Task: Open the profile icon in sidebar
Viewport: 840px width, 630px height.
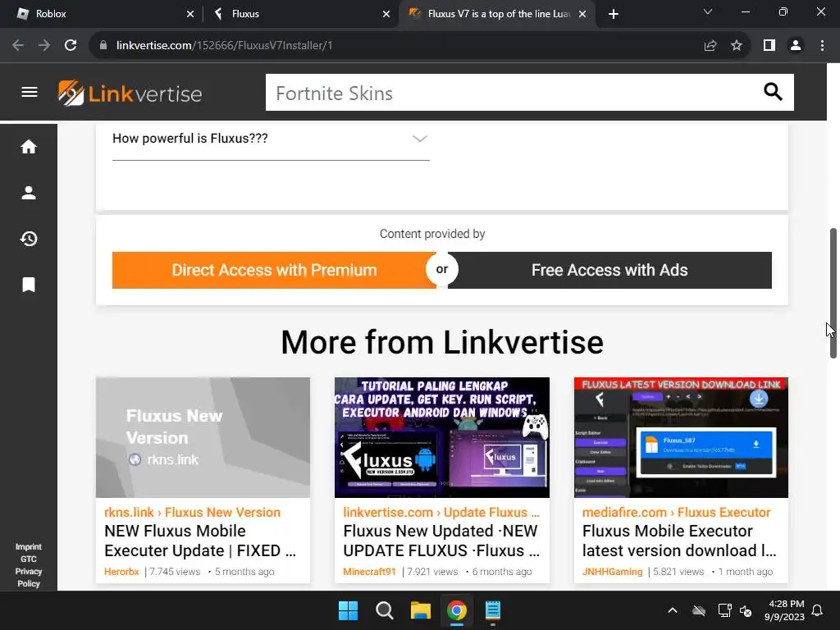Action: click(29, 193)
